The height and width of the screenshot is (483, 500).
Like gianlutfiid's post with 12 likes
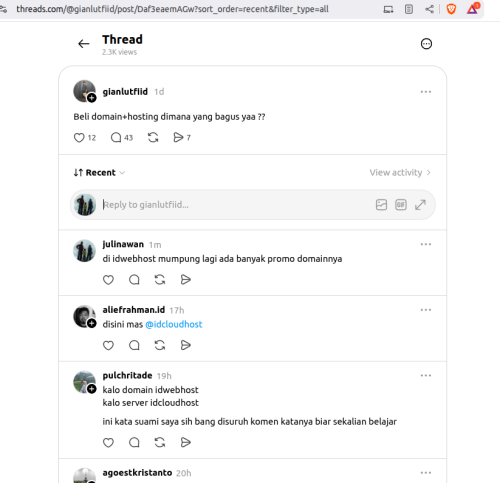(x=79, y=138)
